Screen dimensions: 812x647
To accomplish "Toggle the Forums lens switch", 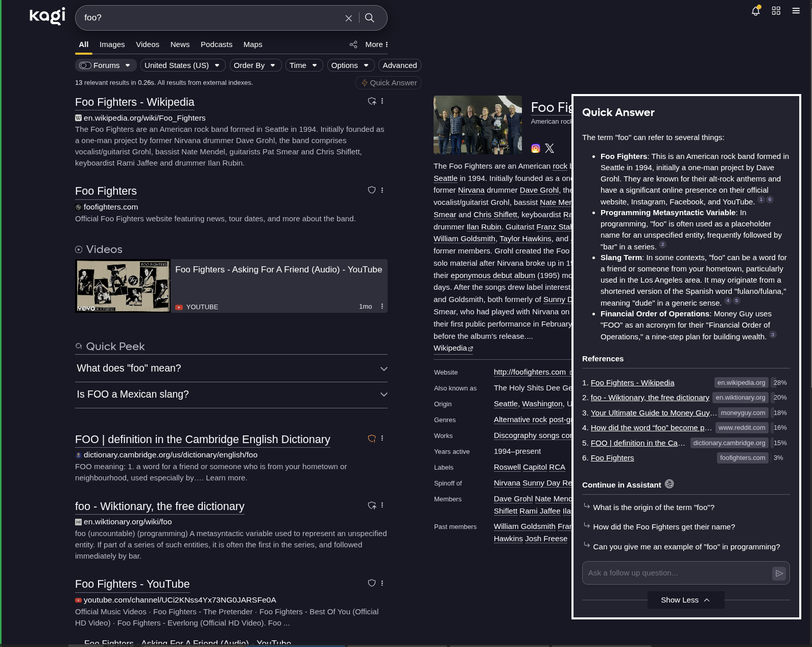I will click(x=85, y=65).
